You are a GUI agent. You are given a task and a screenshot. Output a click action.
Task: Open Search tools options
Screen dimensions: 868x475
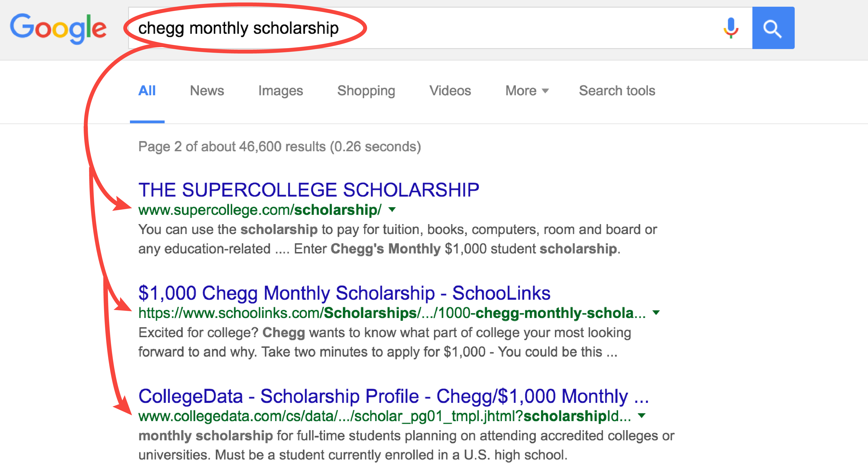(x=617, y=90)
